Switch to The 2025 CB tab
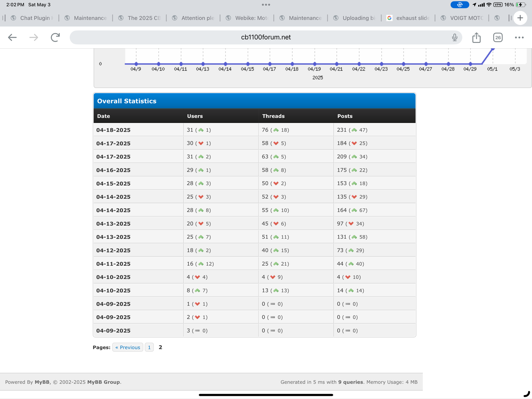Image resolution: width=532 pixels, height=399 pixels. pyautogui.click(x=139, y=18)
